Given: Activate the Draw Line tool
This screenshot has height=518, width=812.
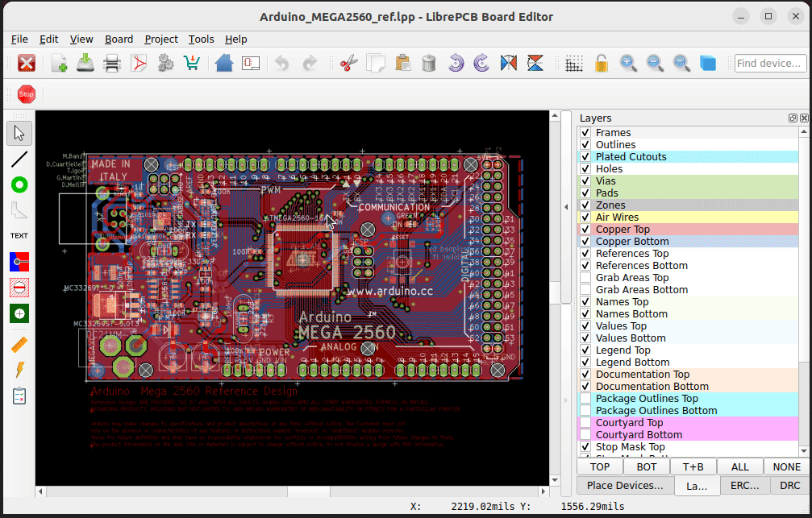Looking at the screenshot, I should tap(19, 159).
